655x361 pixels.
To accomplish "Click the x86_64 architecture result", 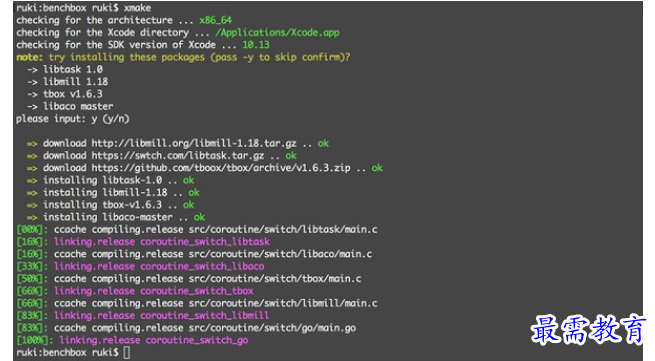I will [x=216, y=20].
